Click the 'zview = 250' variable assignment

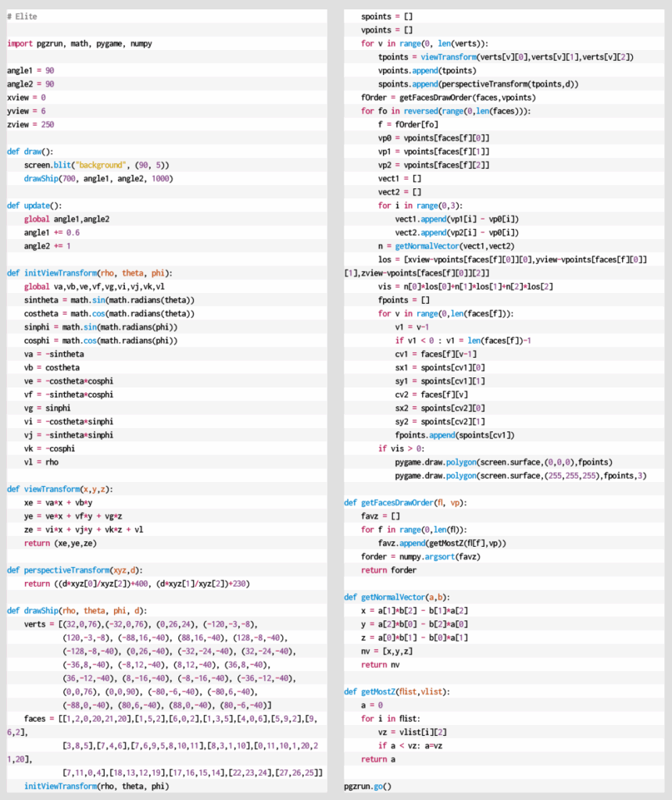[30, 125]
